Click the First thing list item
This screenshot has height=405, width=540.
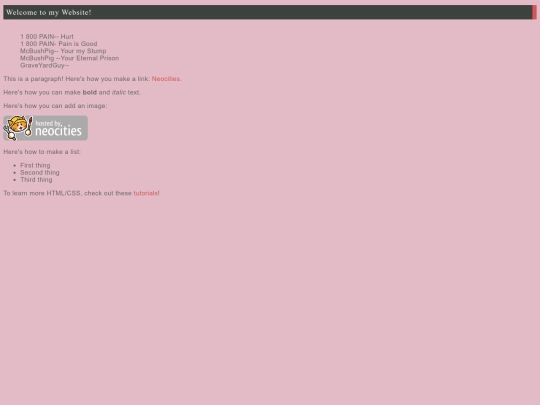35,165
